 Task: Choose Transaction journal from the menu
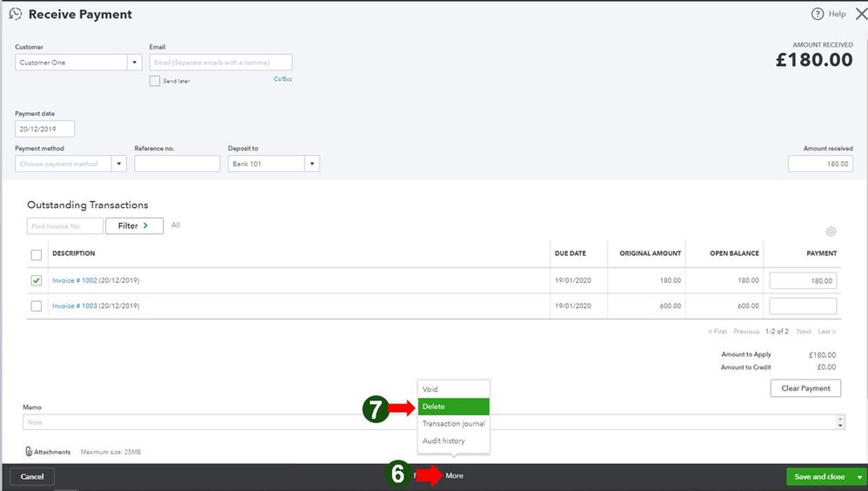453,423
